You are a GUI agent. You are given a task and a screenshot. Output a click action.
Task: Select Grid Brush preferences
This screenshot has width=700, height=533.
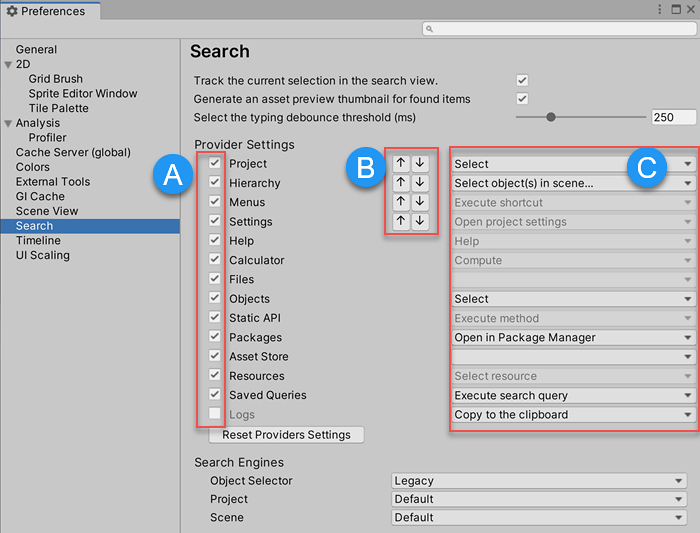click(55, 79)
